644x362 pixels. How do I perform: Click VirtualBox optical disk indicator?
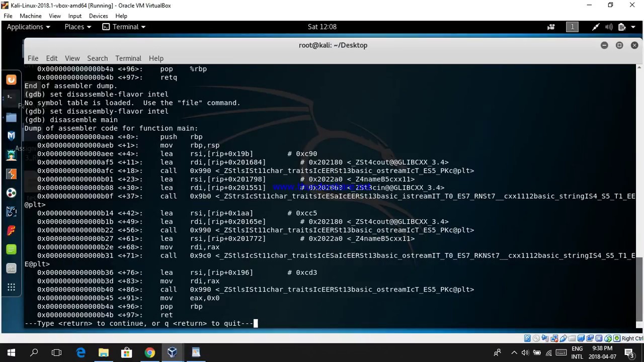pos(536,338)
